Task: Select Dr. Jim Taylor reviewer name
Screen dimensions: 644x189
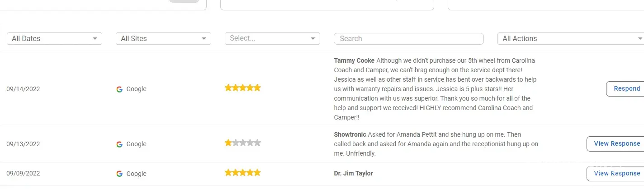Action: [353, 174]
